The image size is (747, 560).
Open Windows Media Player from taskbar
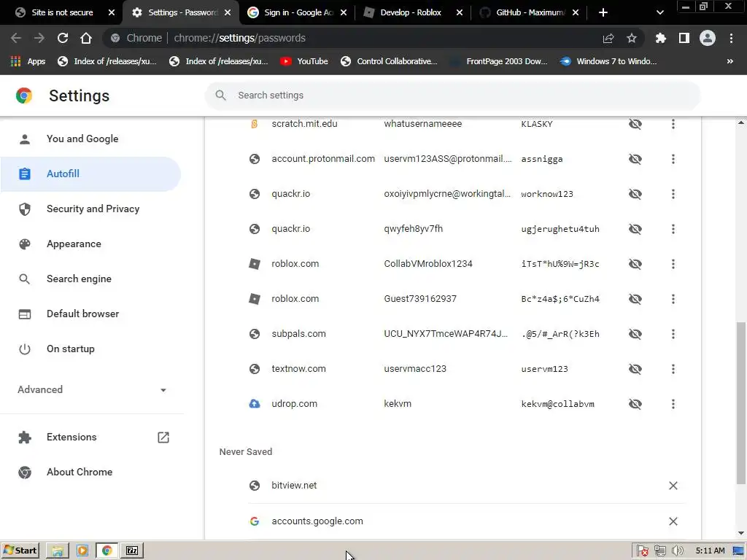82,551
